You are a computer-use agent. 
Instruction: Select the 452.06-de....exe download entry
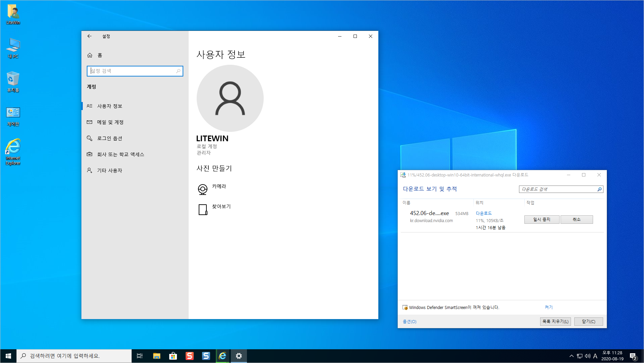pos(502,220)
